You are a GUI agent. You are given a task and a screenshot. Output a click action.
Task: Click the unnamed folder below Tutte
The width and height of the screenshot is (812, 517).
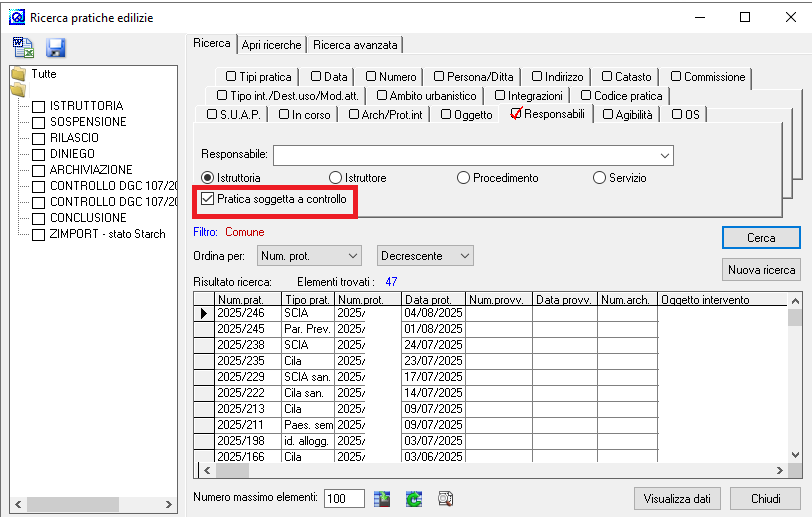click(x=17, y=91)
